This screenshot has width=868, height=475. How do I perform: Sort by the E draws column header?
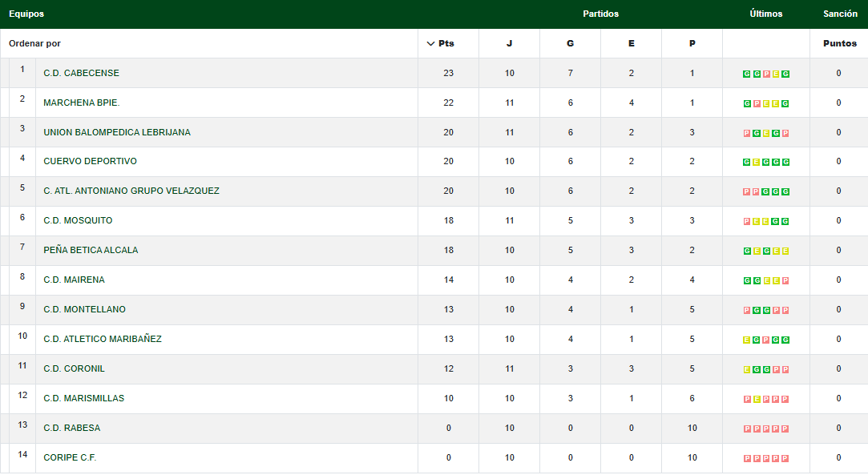pyautogui.click(x=631, y=43)
